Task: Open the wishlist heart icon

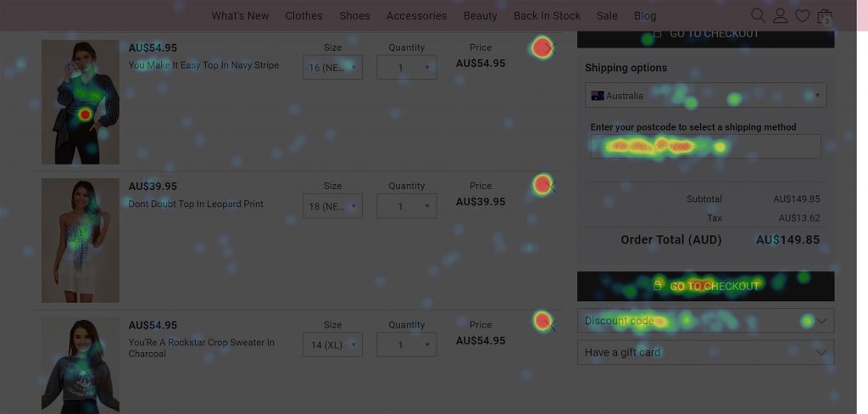Action: coord(802,16)
